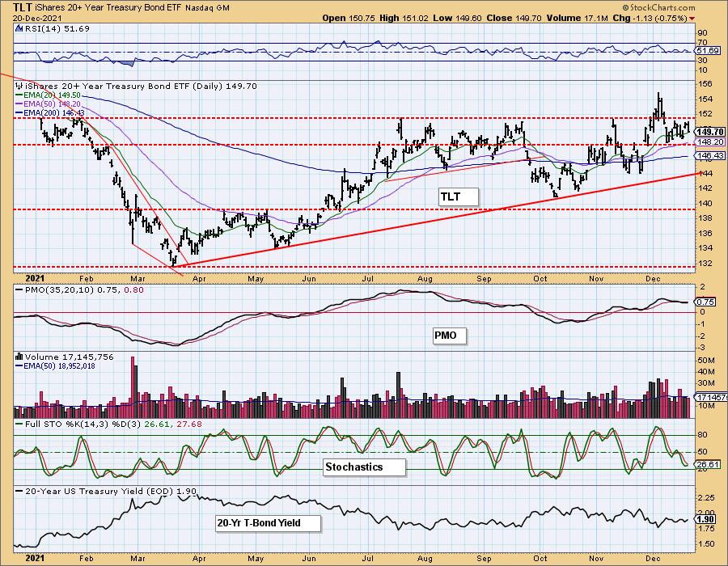Click the 2021 label on bottom time axis
This screenshot has height=566, width=728.
pos(35,558)
